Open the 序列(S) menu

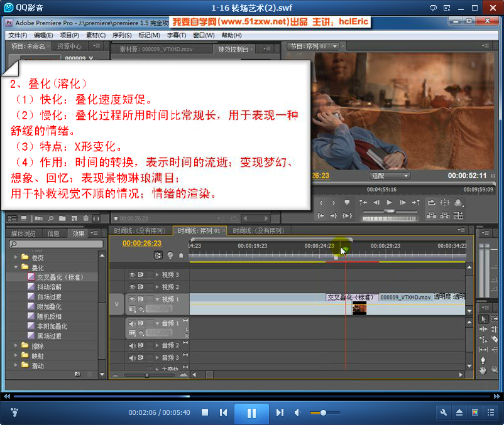tap(122, 36)
